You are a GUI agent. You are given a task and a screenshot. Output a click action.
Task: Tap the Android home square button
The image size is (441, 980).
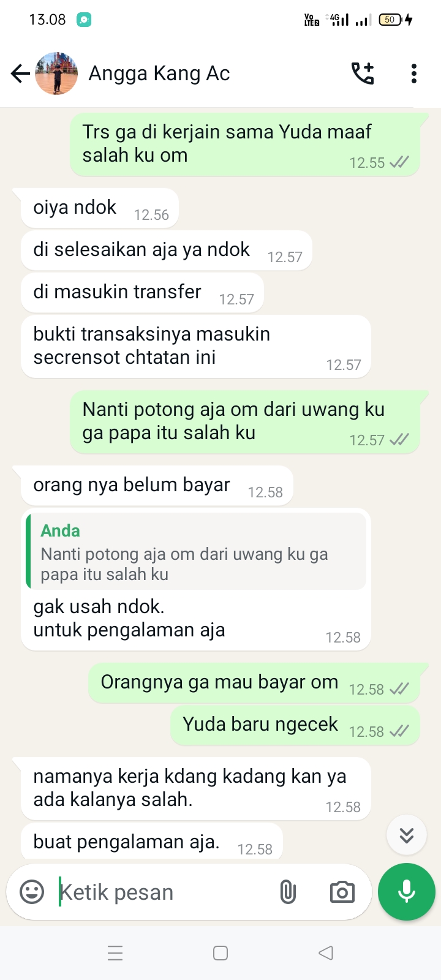coord(221,953)
